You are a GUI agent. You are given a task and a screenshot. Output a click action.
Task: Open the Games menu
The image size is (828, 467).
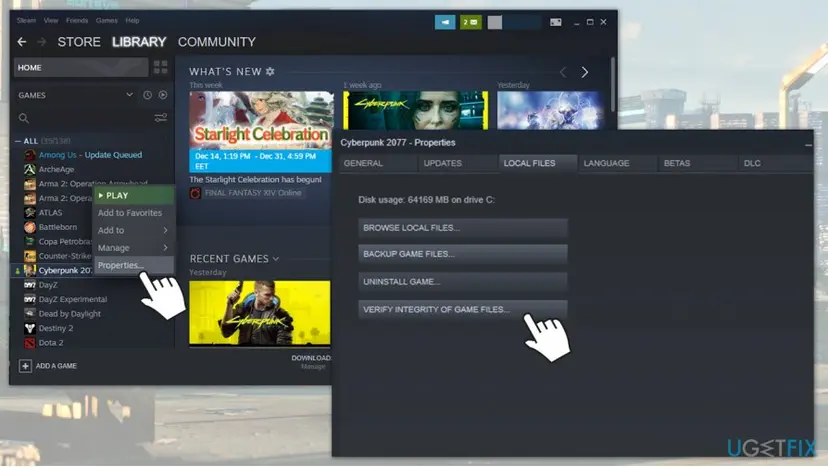(107, 21)
